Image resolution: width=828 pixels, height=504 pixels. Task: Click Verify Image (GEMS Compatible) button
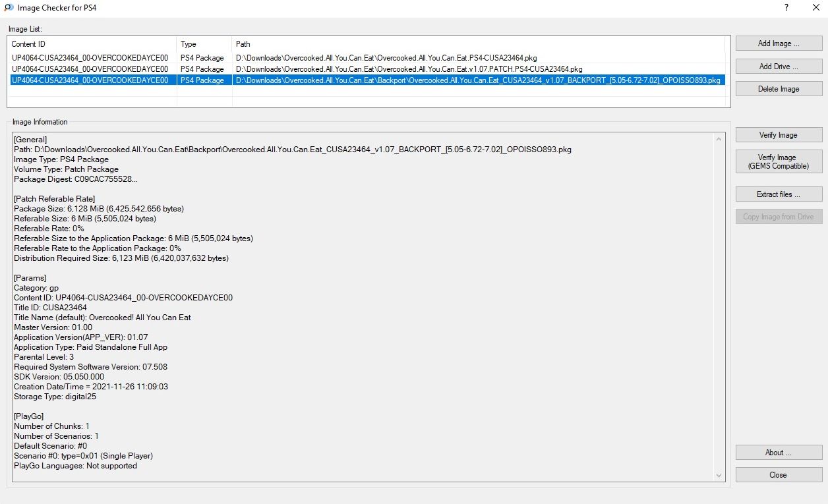click(x=779, y=161)
